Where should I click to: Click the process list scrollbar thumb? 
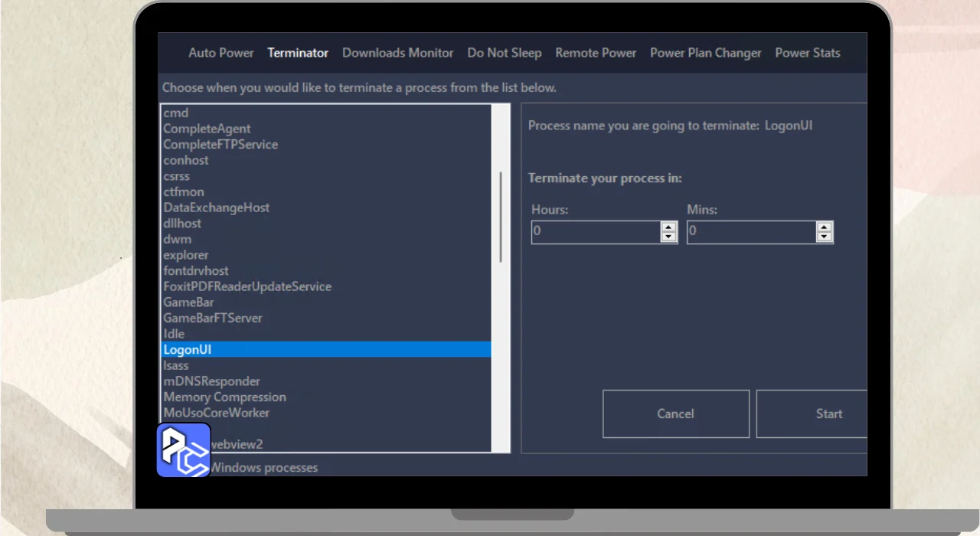tap(501, 217)
